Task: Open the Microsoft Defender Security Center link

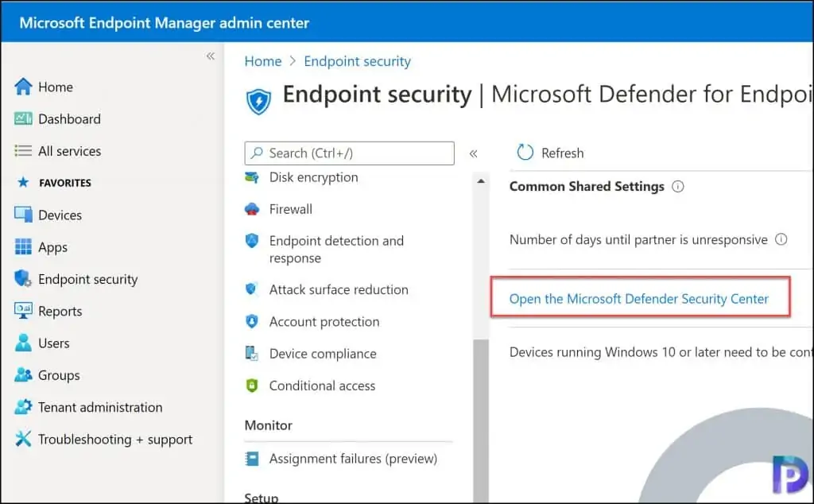Action: (x=639, y=299)
